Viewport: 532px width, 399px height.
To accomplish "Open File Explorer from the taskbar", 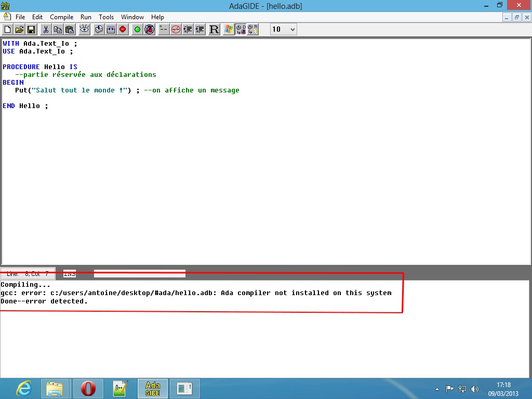I will tap(55, 389).
